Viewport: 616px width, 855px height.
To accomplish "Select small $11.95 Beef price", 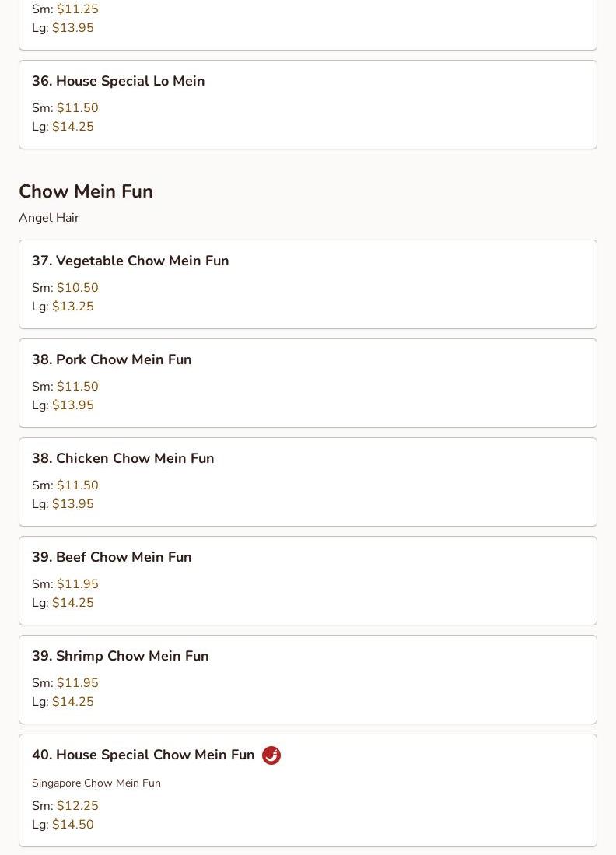I will pyautogui.click(x=78, y=584).
